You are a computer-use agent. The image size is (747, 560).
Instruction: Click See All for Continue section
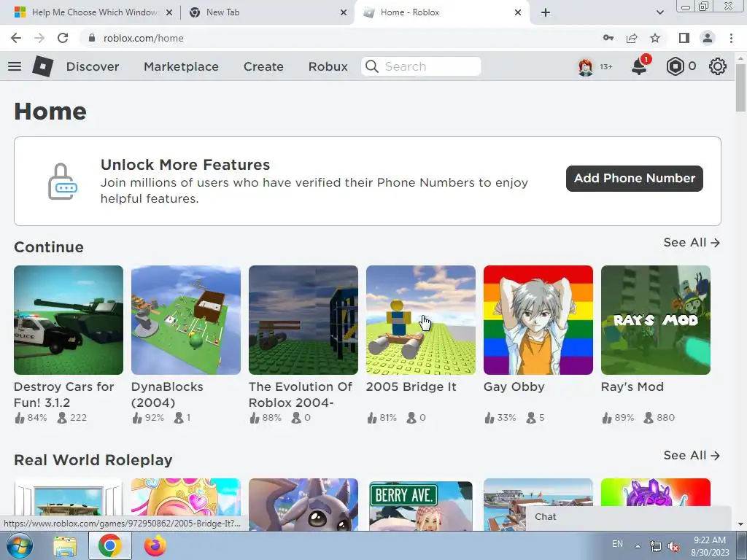coord(692,242)
